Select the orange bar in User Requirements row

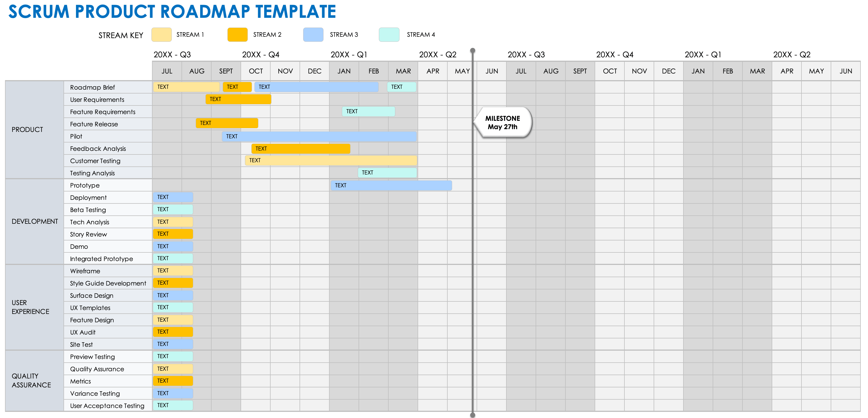(x=238, y=99)
